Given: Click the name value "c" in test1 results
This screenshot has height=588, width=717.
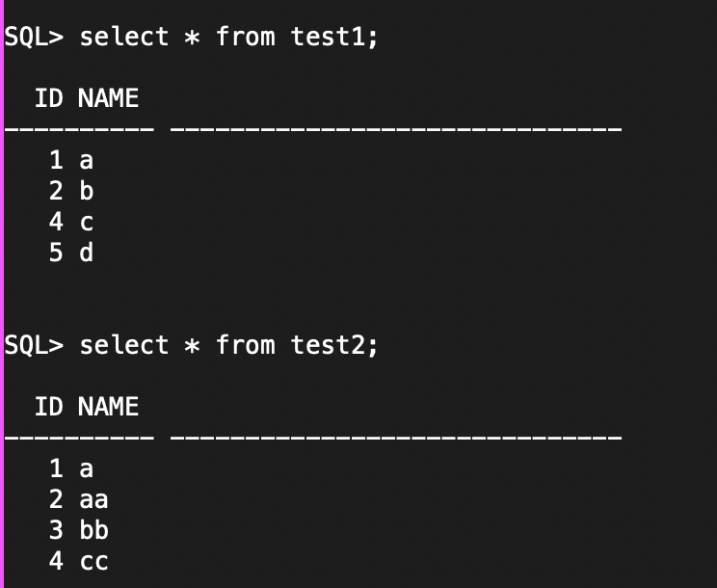Looking at the screenshot, I should 86,223.
